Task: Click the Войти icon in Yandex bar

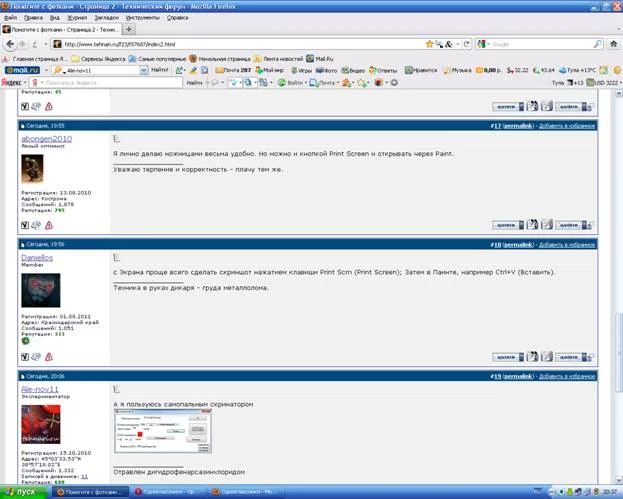Action: (x=291, y=83)
